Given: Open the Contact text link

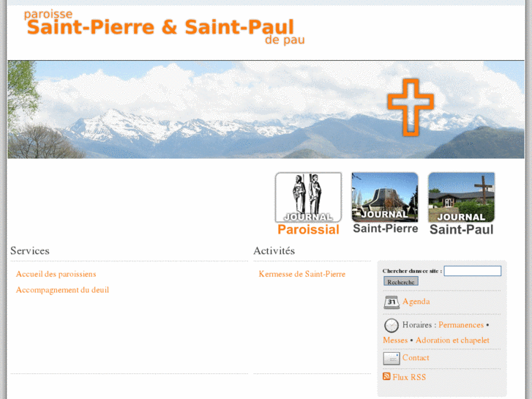Looking at the screenshot, I should point(416,357).
